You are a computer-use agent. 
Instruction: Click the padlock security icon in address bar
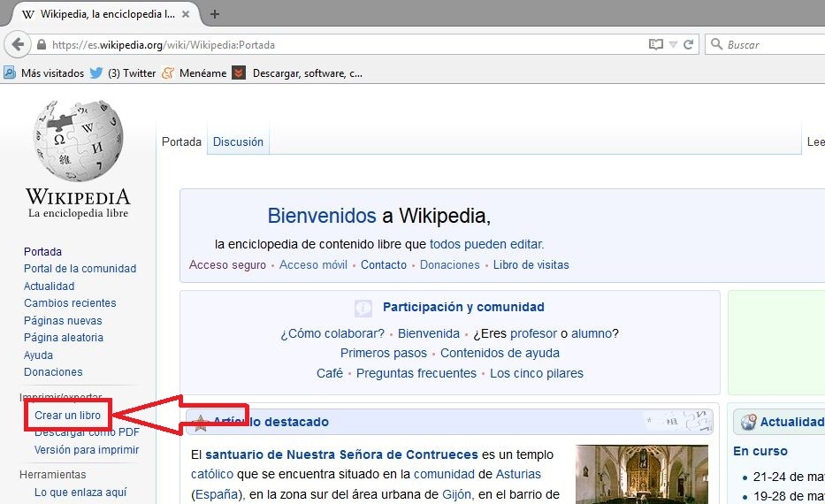[42, 45]
